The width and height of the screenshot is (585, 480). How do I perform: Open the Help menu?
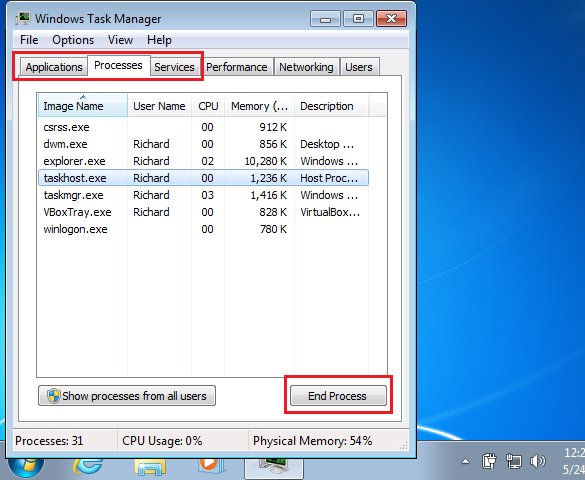159,40
